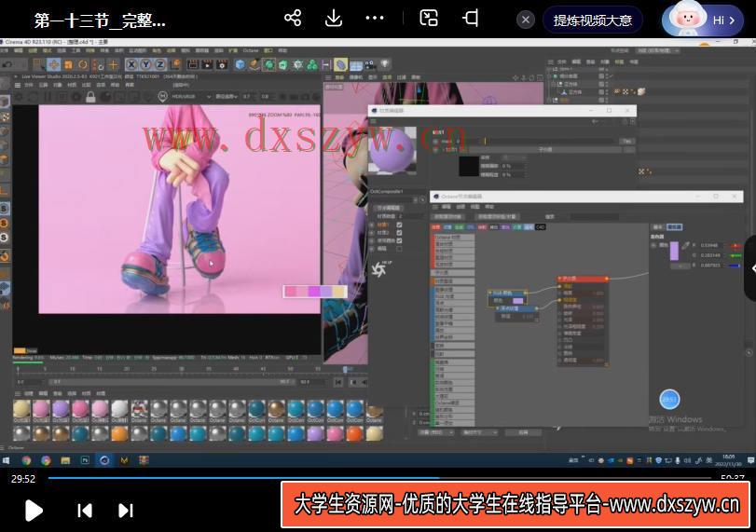Click the Windows Start button
Image resolution: width=756 pixels, height=532 pixels.
[x=7, y=460]
